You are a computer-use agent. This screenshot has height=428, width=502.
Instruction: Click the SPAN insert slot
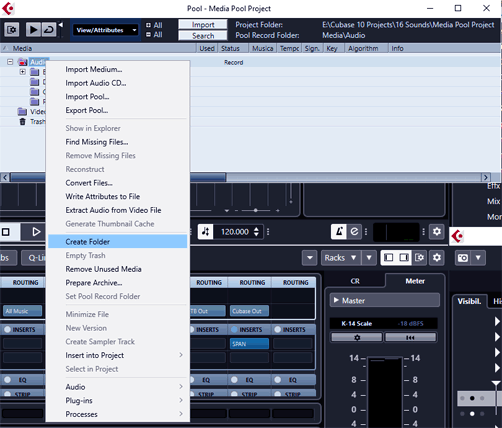pyautogui.click(x=249, y=344)
